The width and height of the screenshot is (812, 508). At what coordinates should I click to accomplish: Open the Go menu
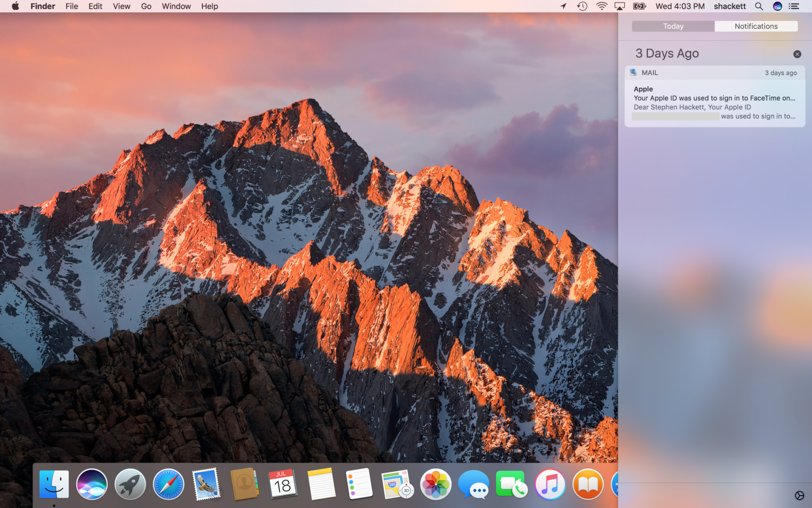(x=146, y=6)
